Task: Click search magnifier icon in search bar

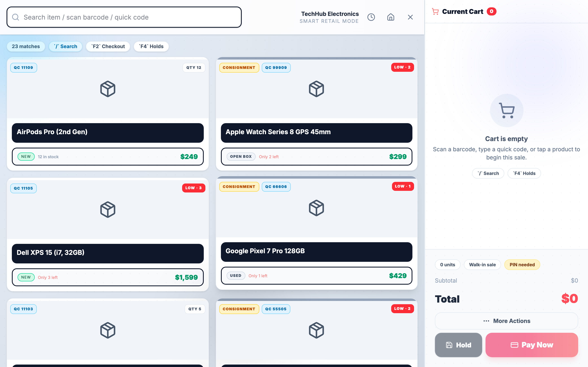Action: [x=16, y=17]
